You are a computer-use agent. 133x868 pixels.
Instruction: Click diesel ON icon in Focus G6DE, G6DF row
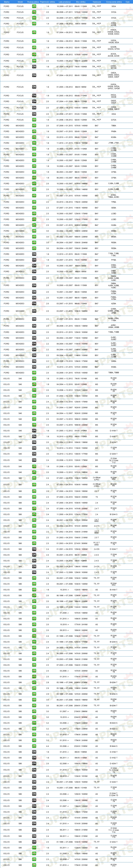tap(34, 101)
